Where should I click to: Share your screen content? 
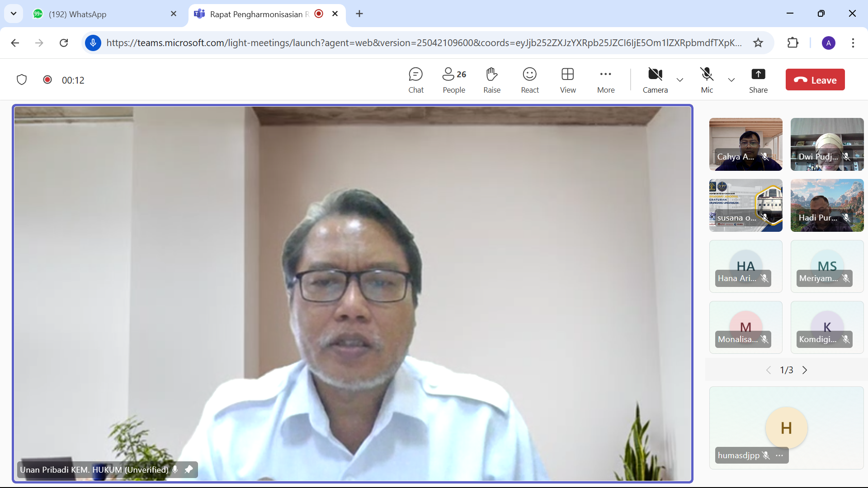758,80
